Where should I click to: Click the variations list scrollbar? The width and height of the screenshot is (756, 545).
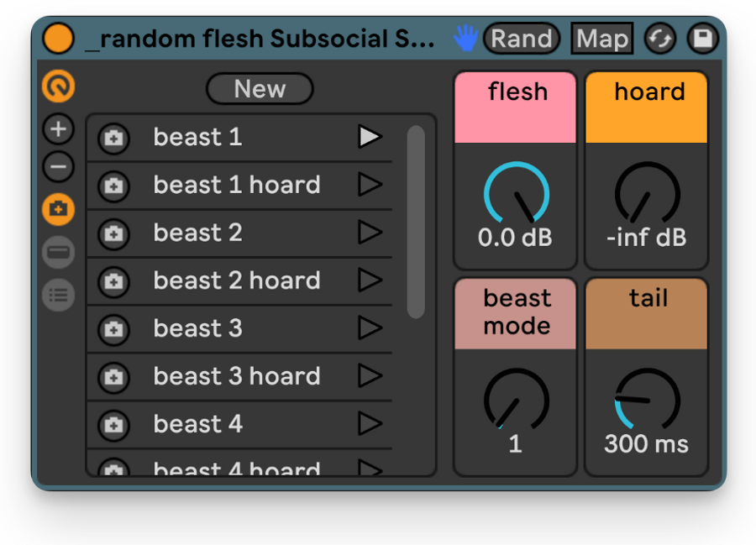(x=416, y=222)
